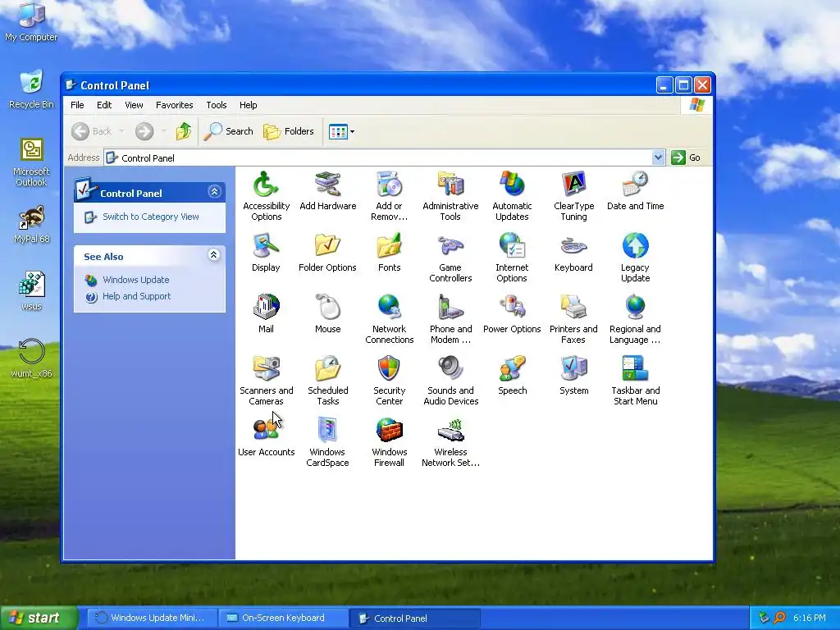The image size is (840, 630).
Task: Select Printers and Faxes icon
Action: 573,308
